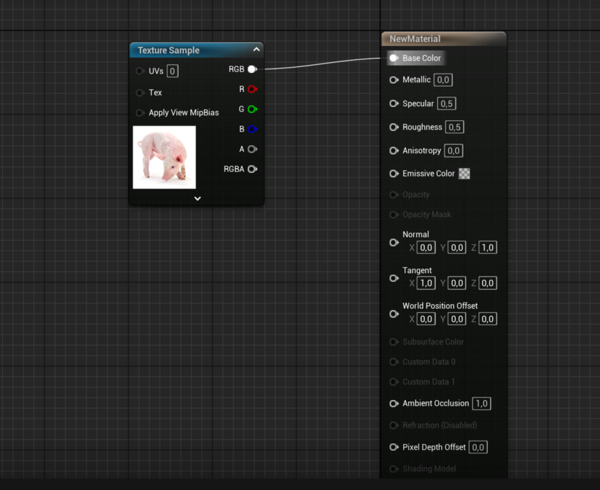Select the Texture Sample node title
Screen dimensions: 600x490
pos(168,50)
